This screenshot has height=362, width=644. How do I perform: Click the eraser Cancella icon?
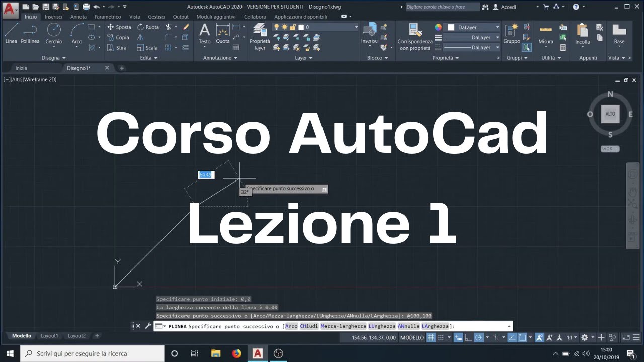(186, 27)
